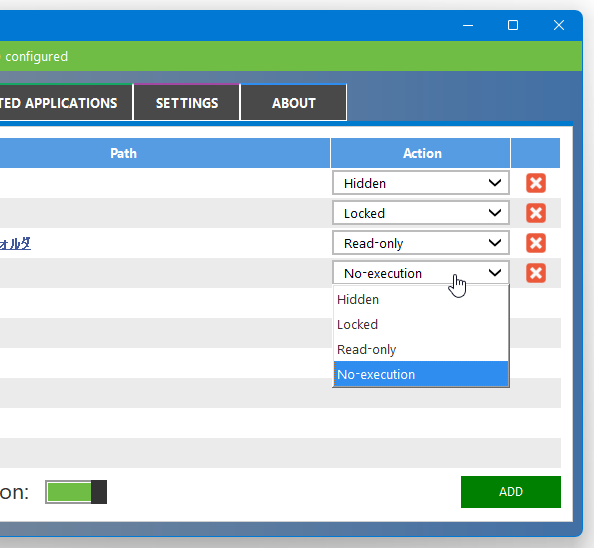The height and width of the screenshot is (548, 594).
Task: Expand the Locked action combo box
Action: coord(420,213)
